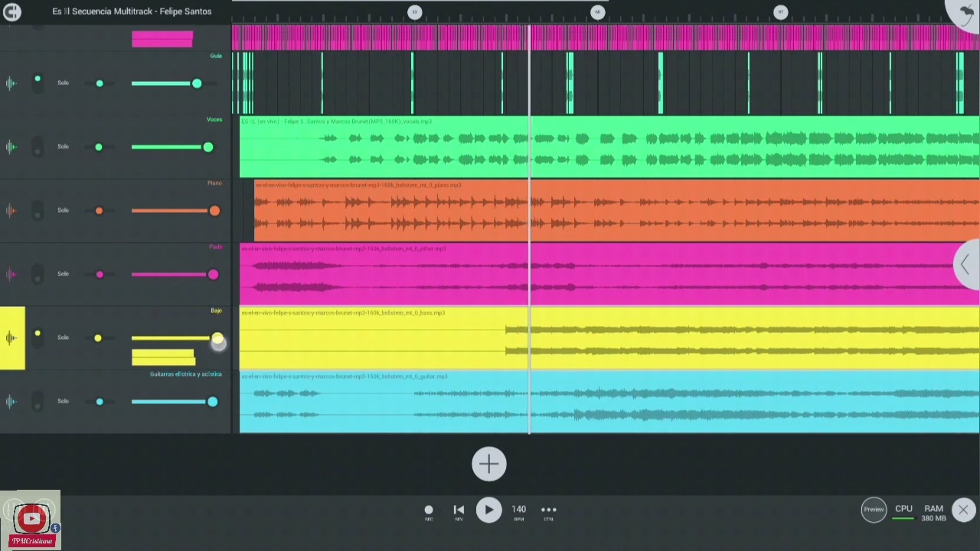
Task: Click the "Guitarras eléctrica y acústica" track label
Action: pyautogui.click(x=185, y=374)
